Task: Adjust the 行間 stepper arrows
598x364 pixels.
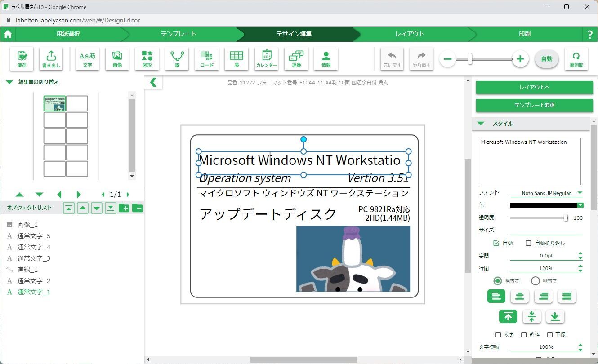Action: coord(580,268)
